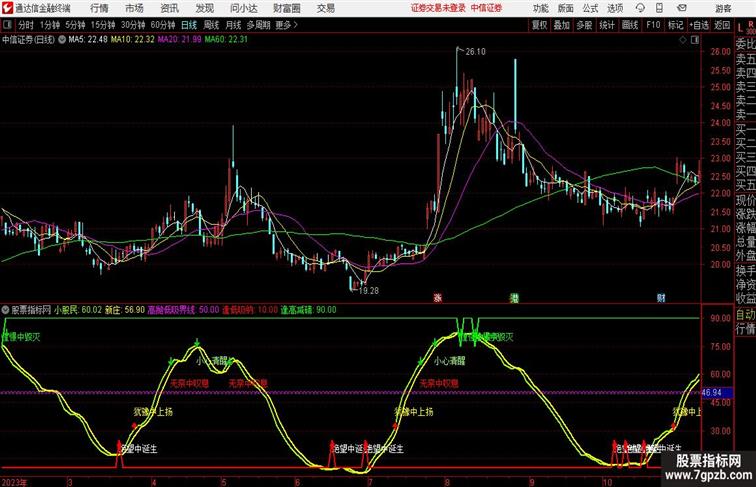The width and height of the screenshot is (756, 487).
Task: Open the 功能 menu
Action: click(540, 8)
